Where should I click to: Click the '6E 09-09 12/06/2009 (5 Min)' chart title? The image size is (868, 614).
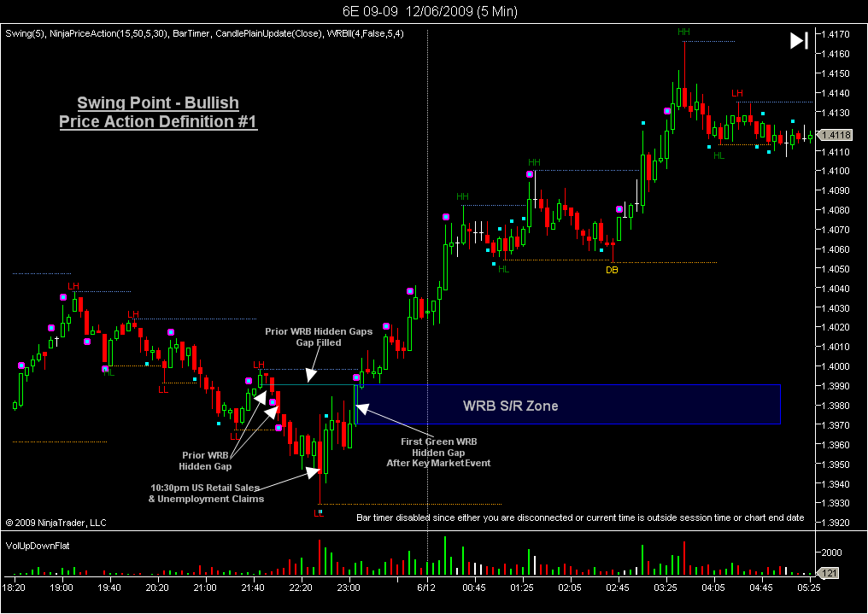coord(429,11)
